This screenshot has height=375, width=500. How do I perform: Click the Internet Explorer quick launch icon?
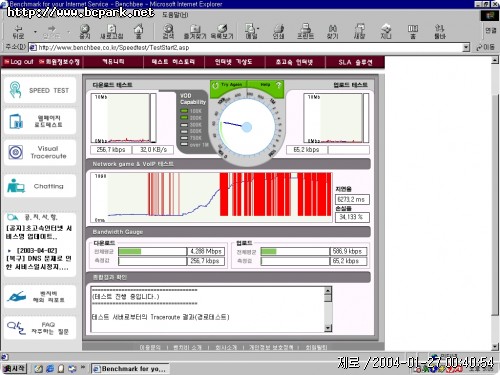coord(50,369)
